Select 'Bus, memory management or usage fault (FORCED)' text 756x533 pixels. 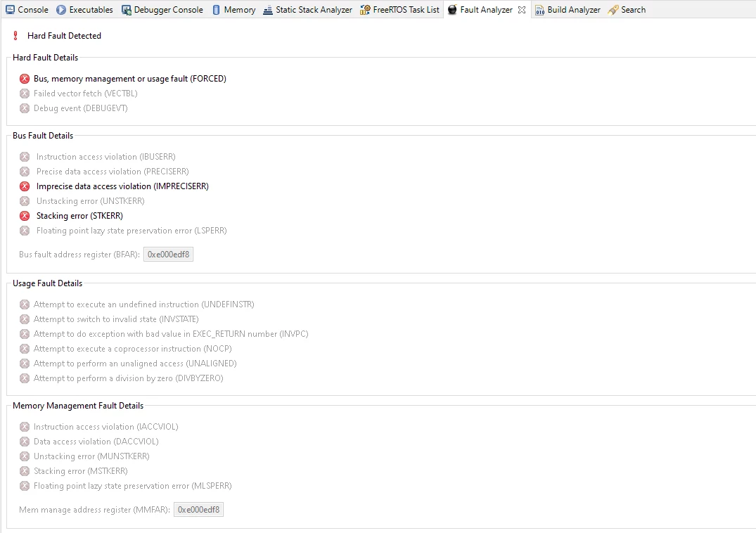point(129,79)
